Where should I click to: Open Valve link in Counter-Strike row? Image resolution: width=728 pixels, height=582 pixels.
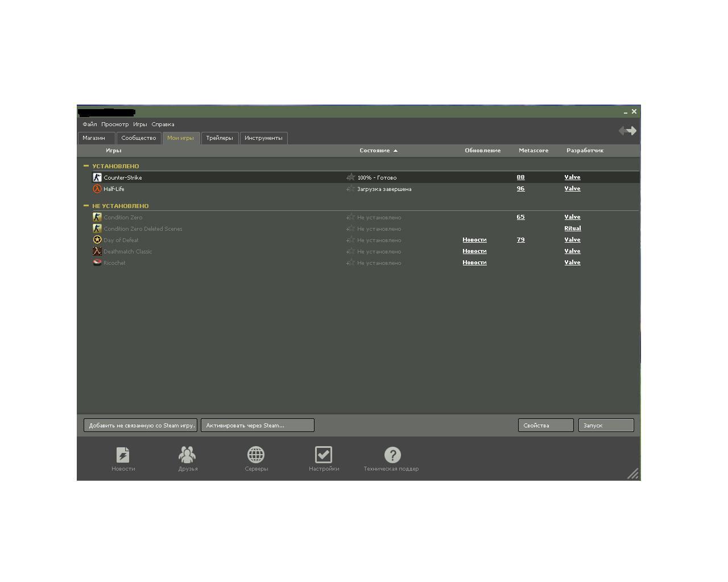[x=572, y=177]
